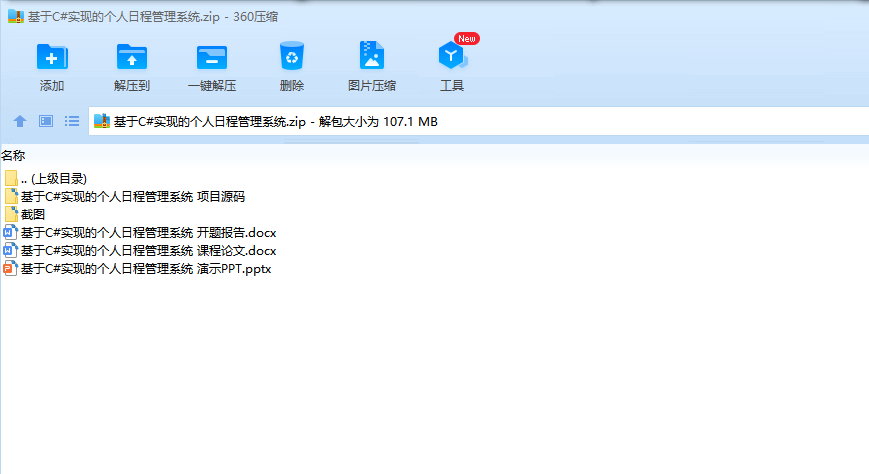Switch to the icon view mode button
Viewport: 869px width, 474px height.
[46, 121]
